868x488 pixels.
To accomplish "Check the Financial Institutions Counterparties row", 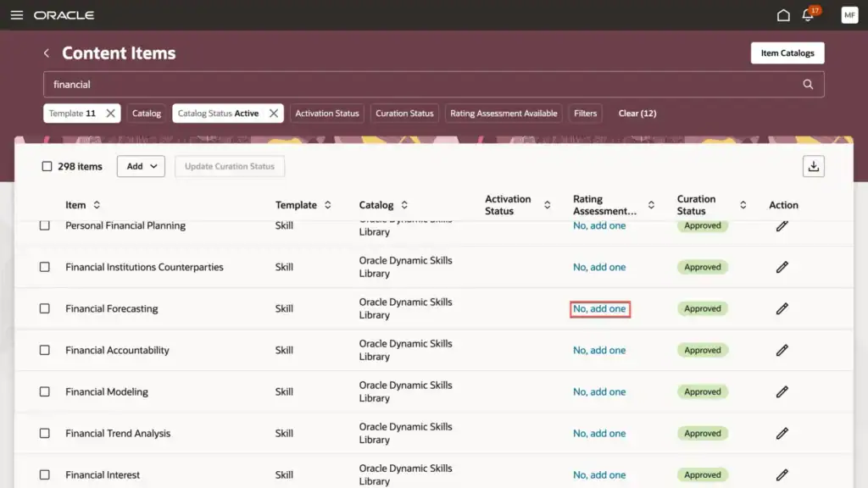I will 45,267.
